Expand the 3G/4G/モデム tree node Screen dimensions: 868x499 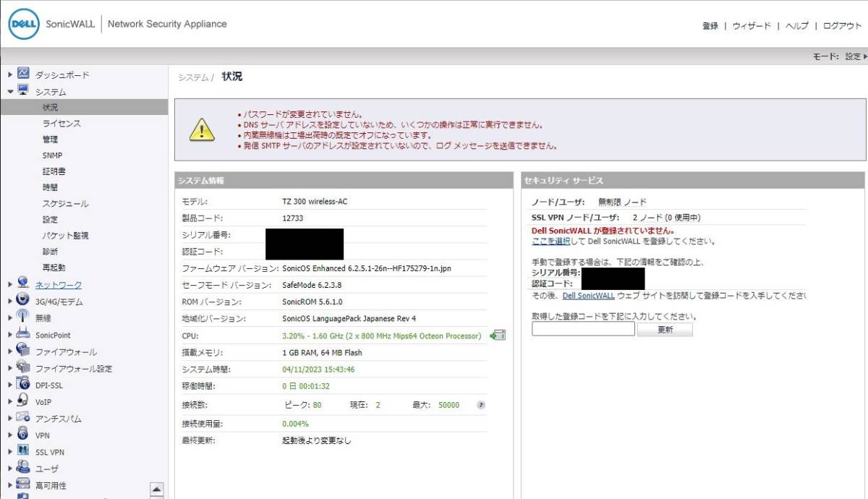10,301
